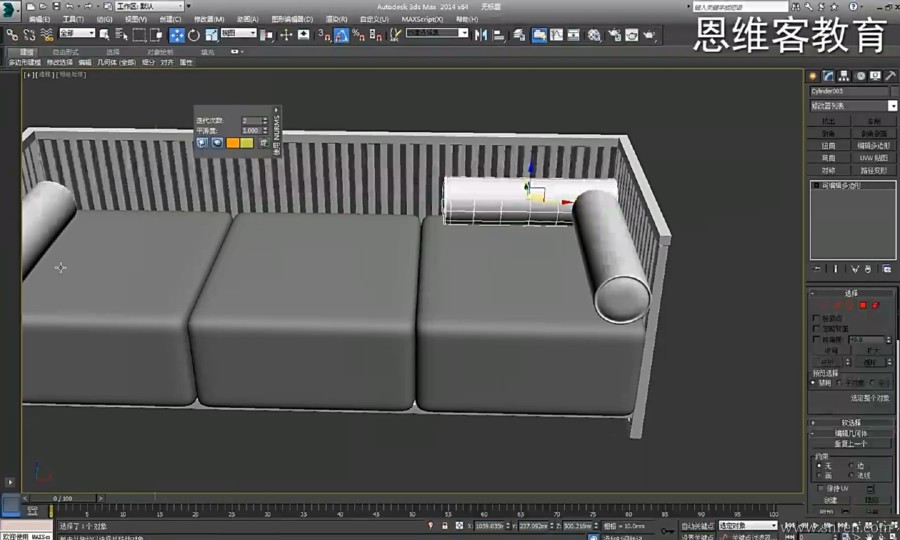Open the 修改器列表 dropdown
Screen dimensions: 900x540
(853, 105)
